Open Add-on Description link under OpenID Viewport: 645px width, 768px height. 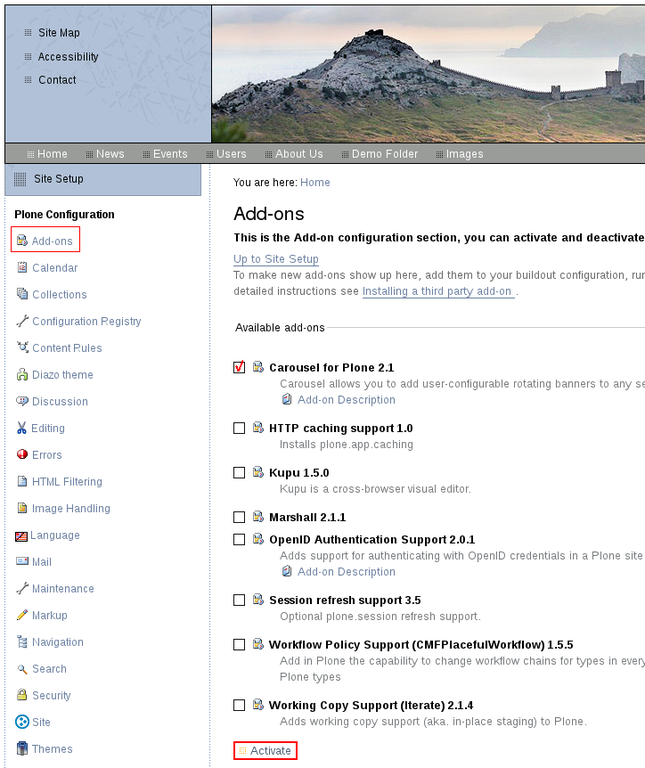point(346,572)
